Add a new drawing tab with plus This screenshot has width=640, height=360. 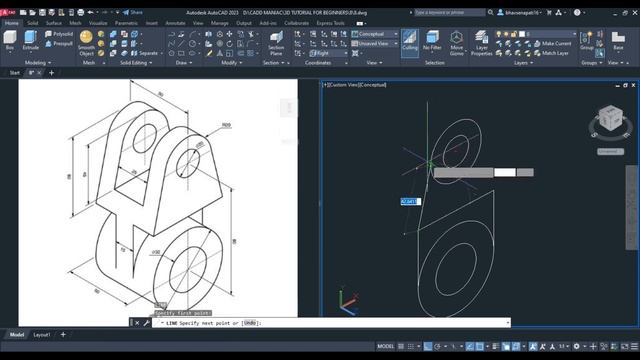[51, 73]
